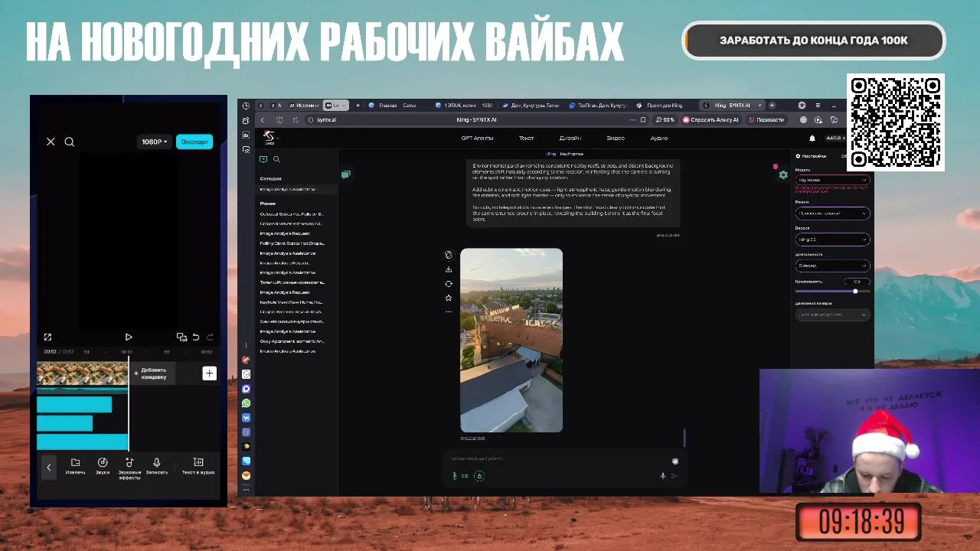This screenshot has height=551, width=980.
Task: Open the Звуки sounds tool
Action: pyautogui.click(x=103, y=466)
